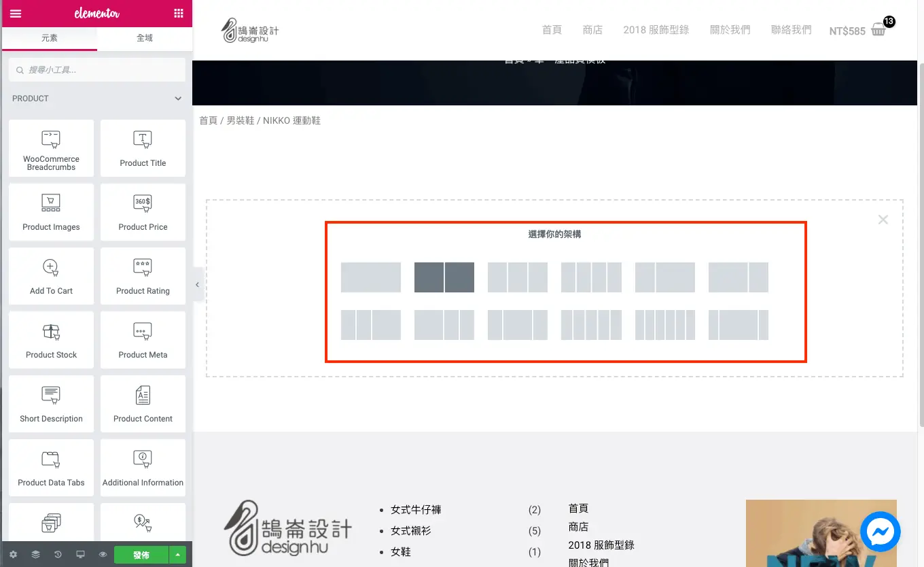The height and width of the screenshot is (567, 924).
Task: Choose the five equal columns structure
Action: tap(591, 325)
